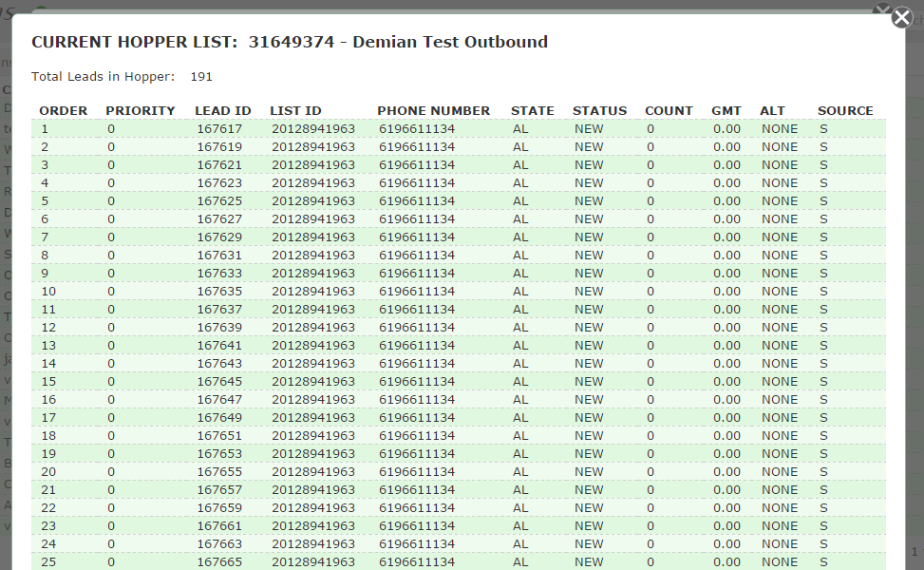This screenshot has width=924, height=570.
Task: Click the source S in lead 167665 row
Action: [x=823, y=561]
